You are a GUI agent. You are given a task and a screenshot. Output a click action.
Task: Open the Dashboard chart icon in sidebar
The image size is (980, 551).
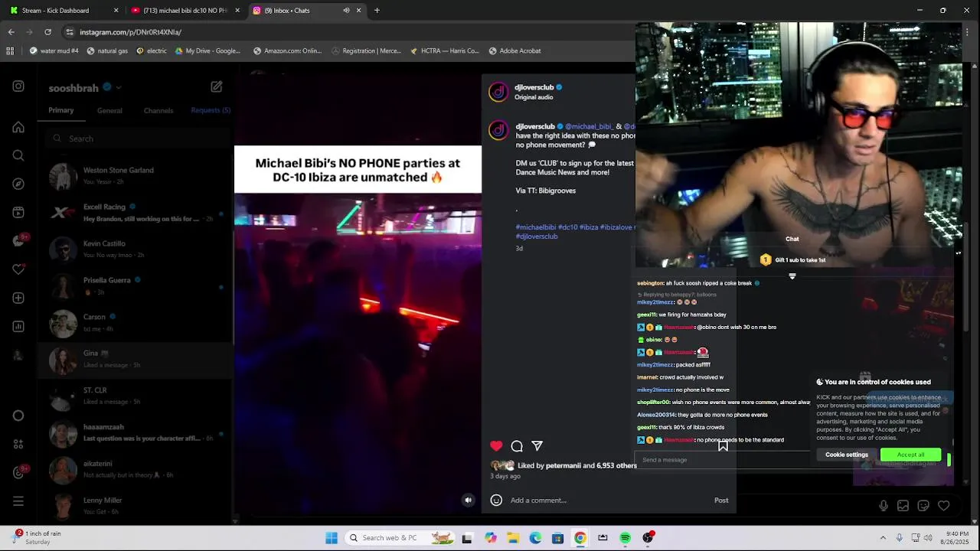coord(18,327)
